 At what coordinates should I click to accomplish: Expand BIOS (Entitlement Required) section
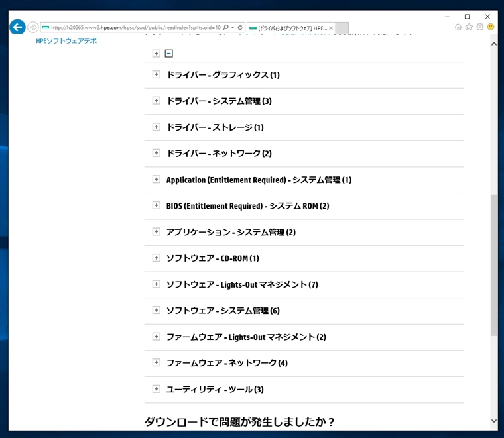pyautogui.click(x=157, y=205)
